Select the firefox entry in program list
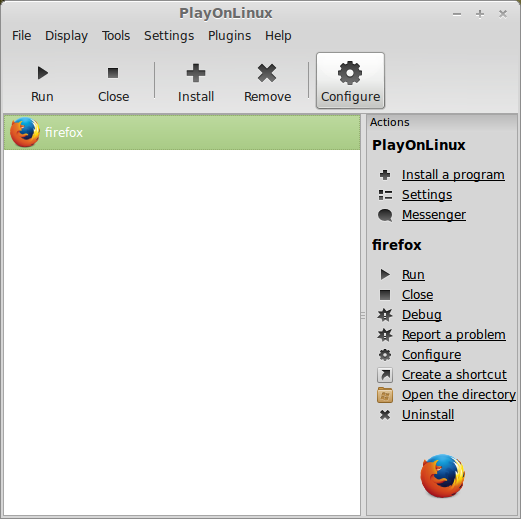 coord(182,132)
